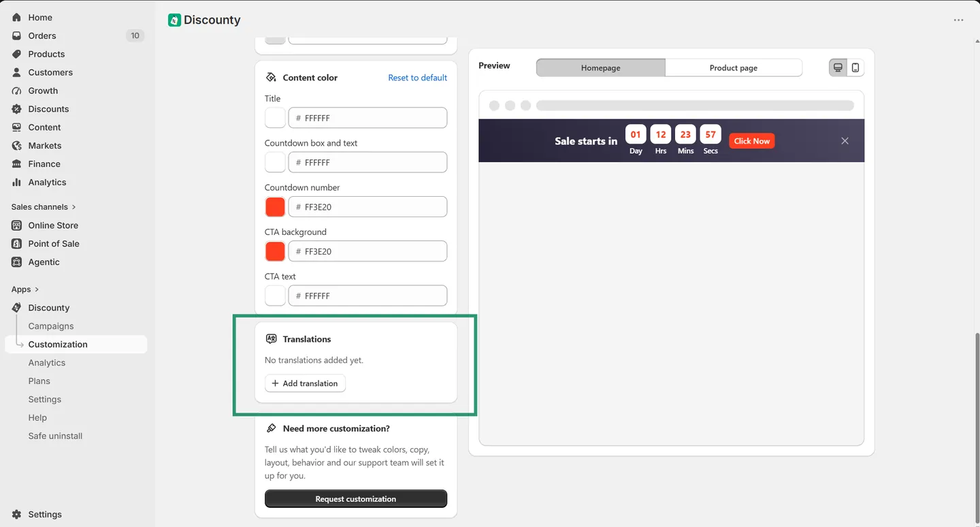
Task: Expand the Sales channels section
Action: pyautogui.click(x=44, y=207)
